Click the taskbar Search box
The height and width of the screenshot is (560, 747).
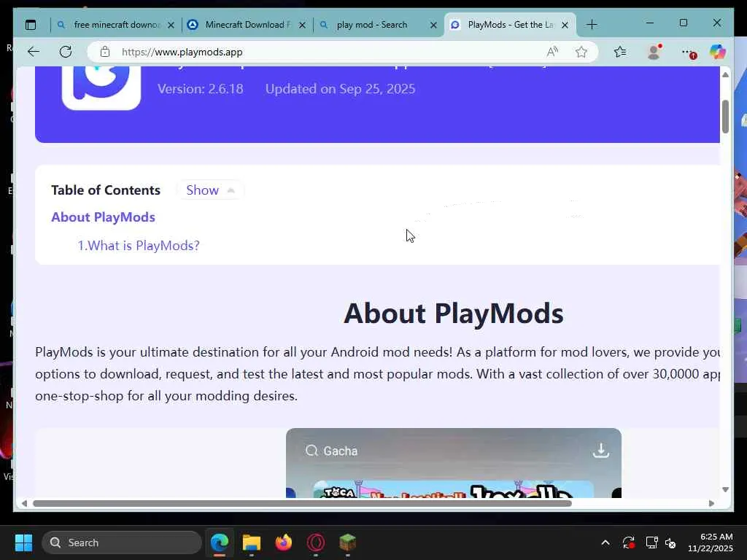(x=122, y=542)
